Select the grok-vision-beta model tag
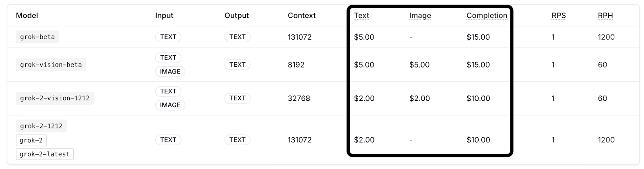Screen dimensions: 644x169 [x=51, y=65]
